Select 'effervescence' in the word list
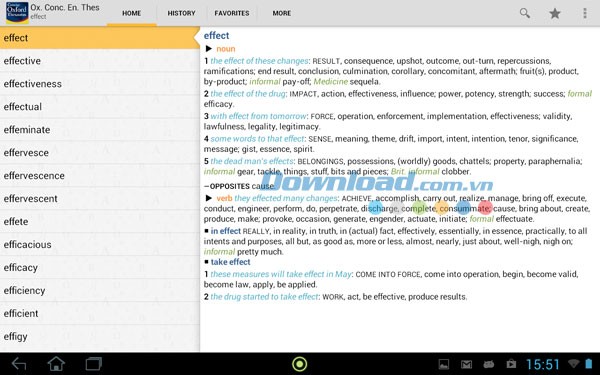 99,175
